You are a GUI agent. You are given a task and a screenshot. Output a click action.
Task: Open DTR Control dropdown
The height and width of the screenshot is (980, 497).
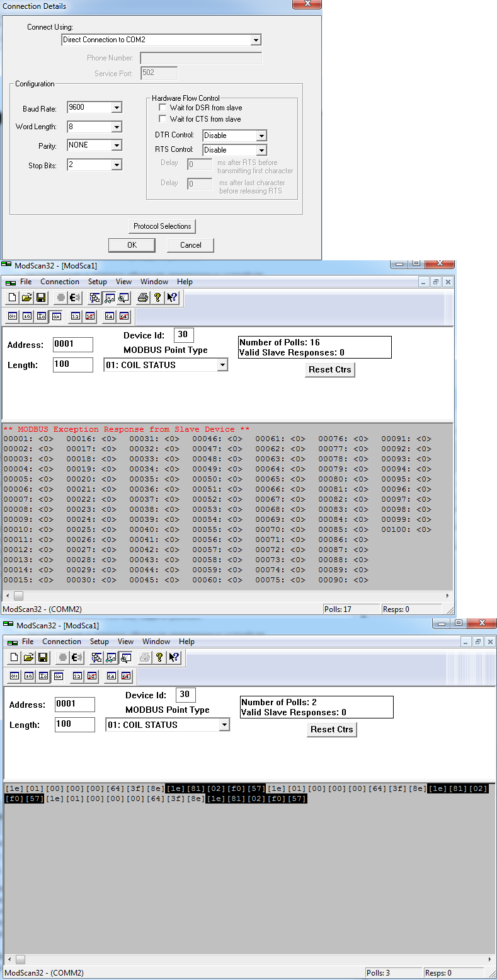261,135
